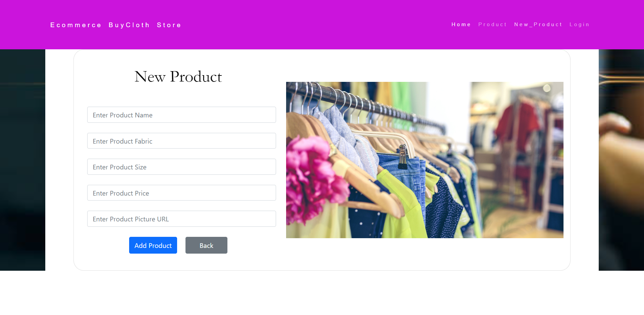Click the blank white area below the form card
Screen dimensions: 644x315
(322, 293)
